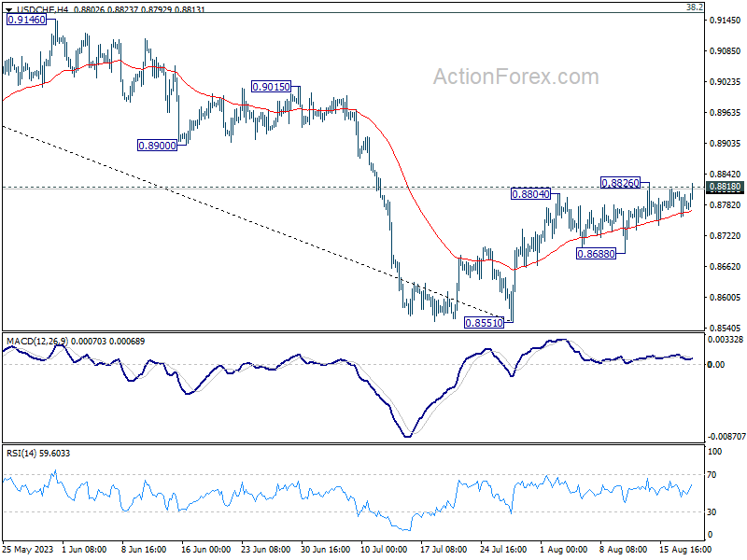
Task: Click the 0.85510 low price label
Action: pos(484,323)
